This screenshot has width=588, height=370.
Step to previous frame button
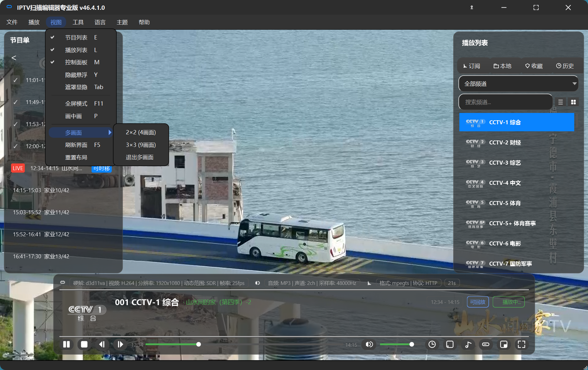coord(102,345)
